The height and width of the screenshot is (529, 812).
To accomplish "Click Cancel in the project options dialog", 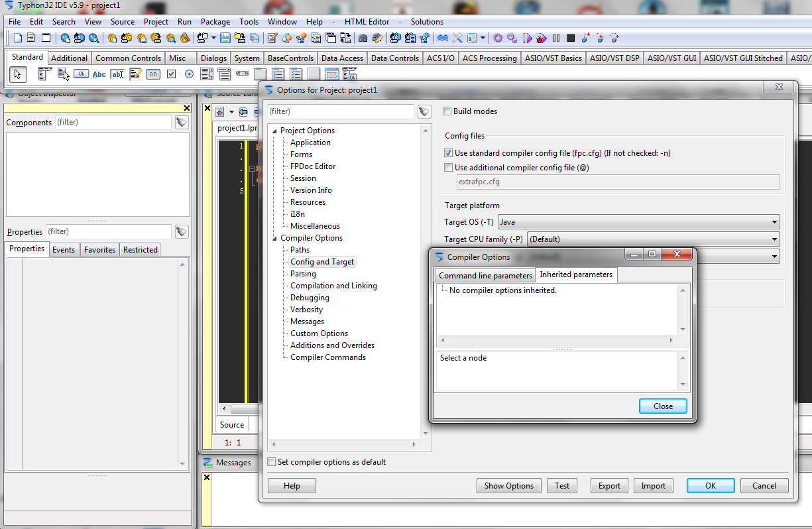I will [x=764, y=486].
